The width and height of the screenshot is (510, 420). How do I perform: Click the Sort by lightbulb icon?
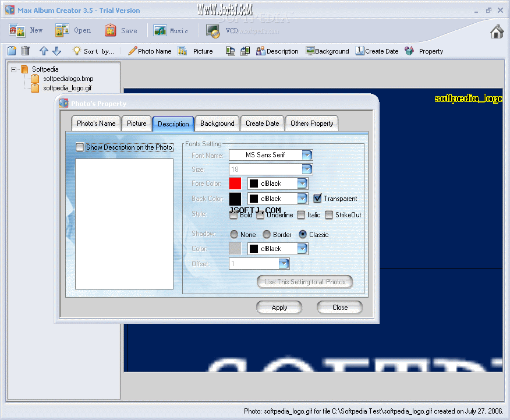coord(76,51)
